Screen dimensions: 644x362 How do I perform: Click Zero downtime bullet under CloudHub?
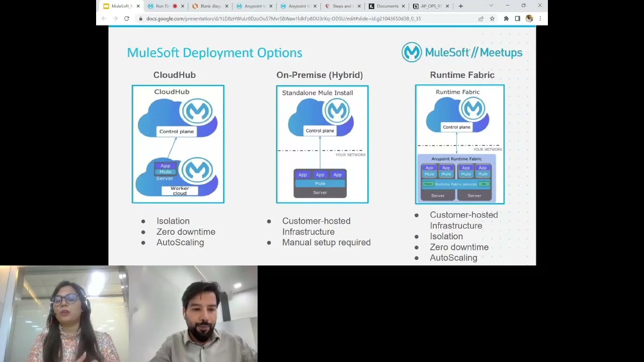point(186,232)
